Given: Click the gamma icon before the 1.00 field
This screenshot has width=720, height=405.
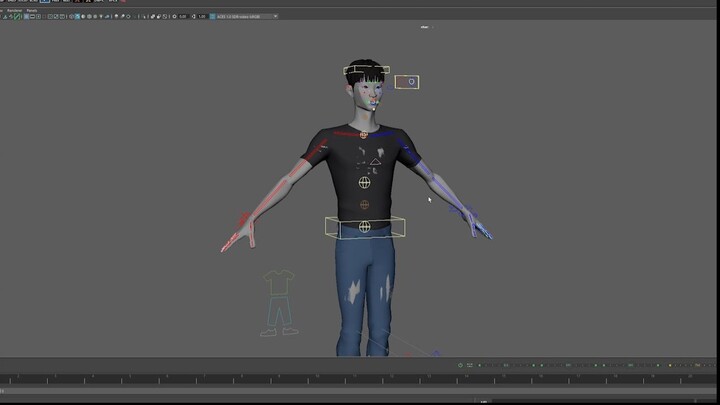Looking at the screenshot, I should (193, 17).
